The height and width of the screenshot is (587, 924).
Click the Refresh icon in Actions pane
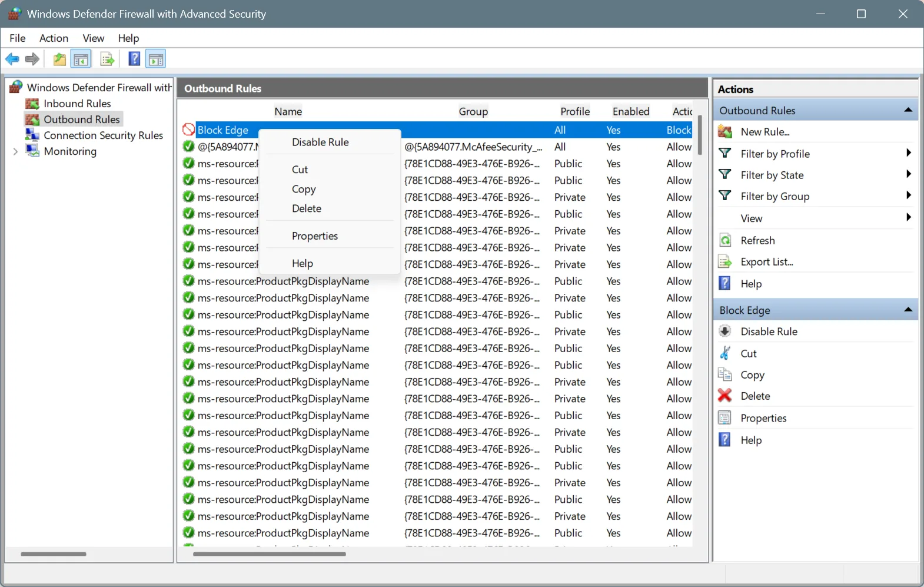point(725,240)
